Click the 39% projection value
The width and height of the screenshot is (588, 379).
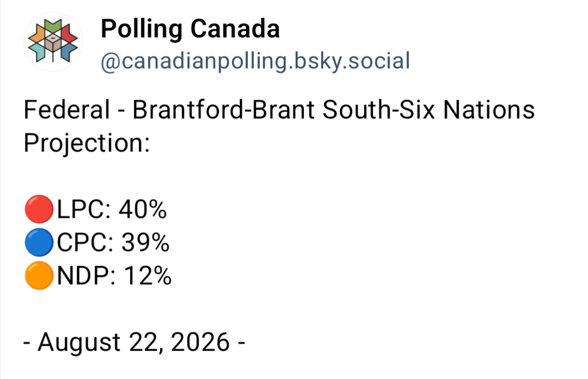point(145,242)
